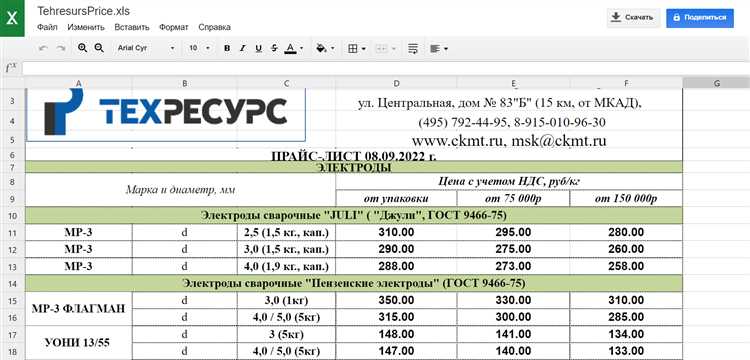Click the phone numbers (495) 792-44-95 cell

pos(509,122)
